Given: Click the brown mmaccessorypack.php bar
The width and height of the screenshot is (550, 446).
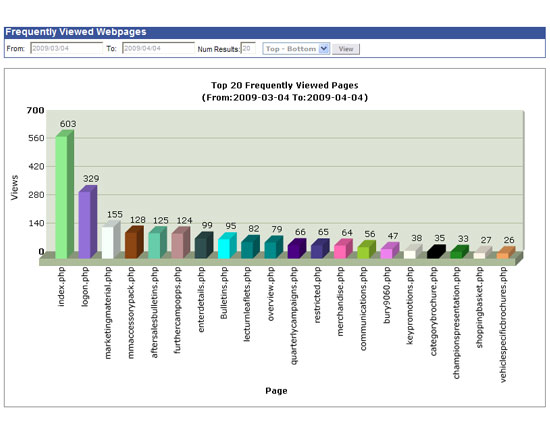Looking at the screenshot, I should click(x=134, y=242).
